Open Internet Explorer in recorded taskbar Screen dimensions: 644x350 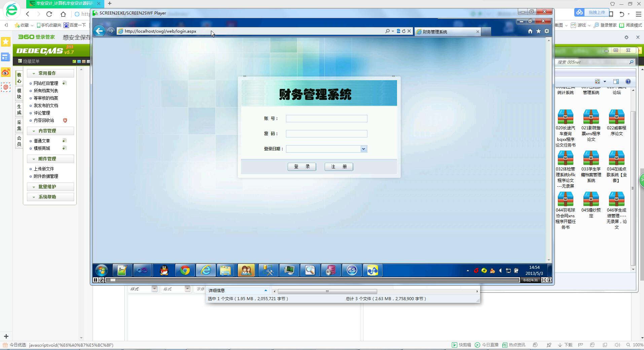(206, 270)
